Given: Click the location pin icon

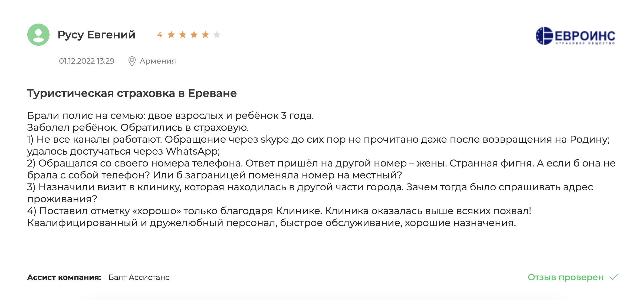Looking at the screenshot, I should pyautogui.click(x=132, y=61).
